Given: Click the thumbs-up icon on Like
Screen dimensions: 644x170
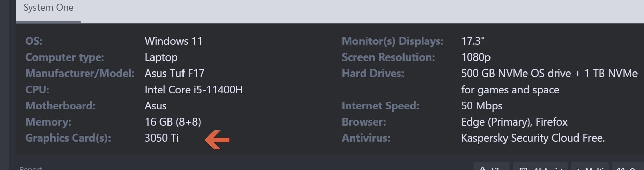Looking at the screenshot, I should (482, 169).
